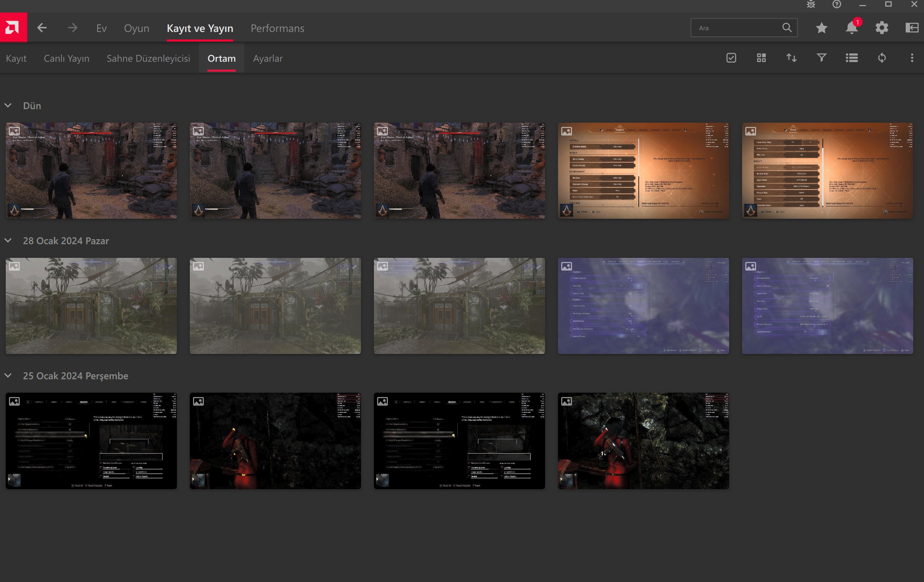Open favorites star icon

click(x=821, y=28)
